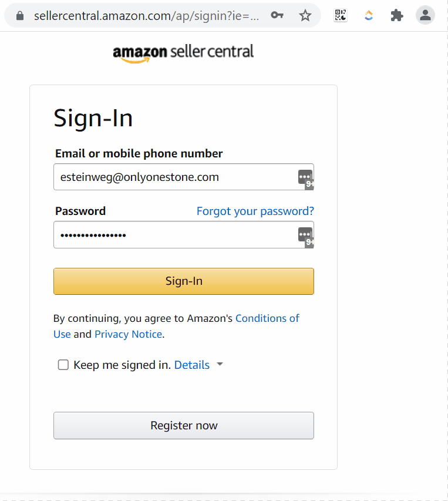448x501 pixels.
Task: Click the amazon seller central logo
Action: [183, 53]
